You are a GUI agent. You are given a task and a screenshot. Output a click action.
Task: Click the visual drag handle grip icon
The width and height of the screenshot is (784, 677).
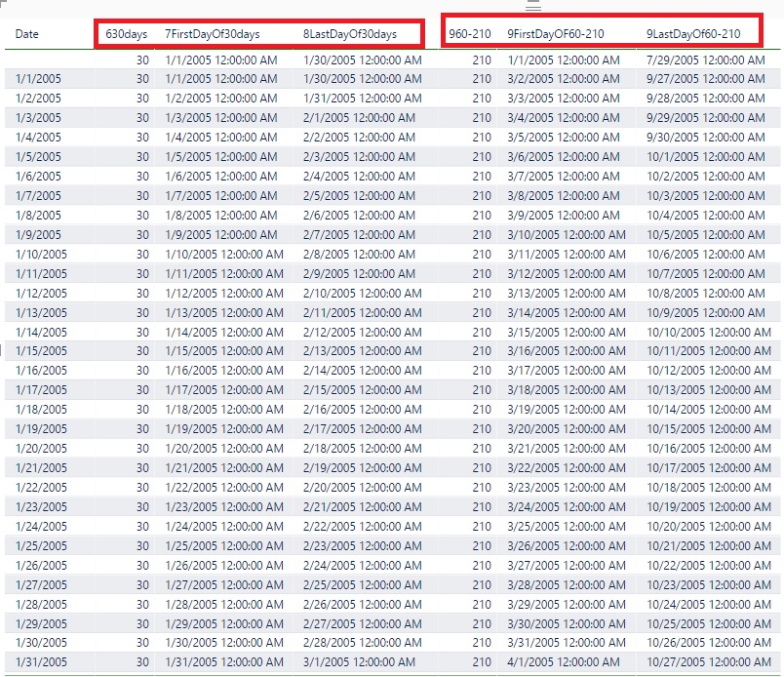click(533, 7)
